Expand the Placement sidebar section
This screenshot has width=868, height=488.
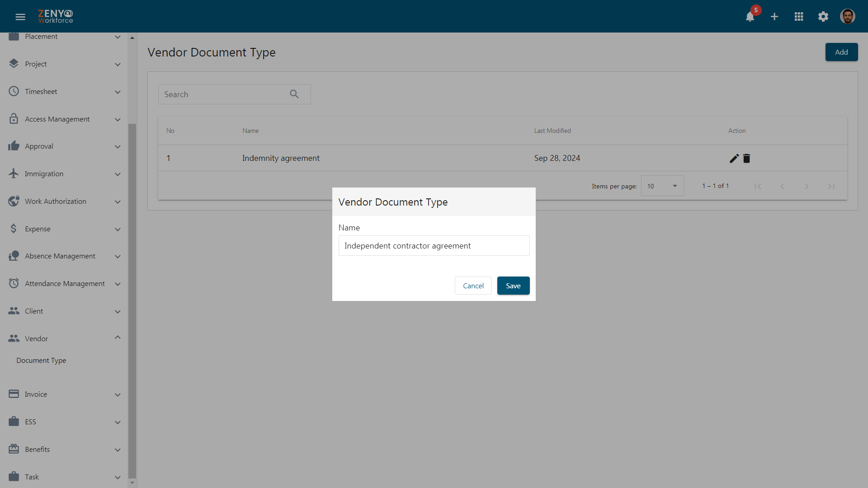(118, 36)
